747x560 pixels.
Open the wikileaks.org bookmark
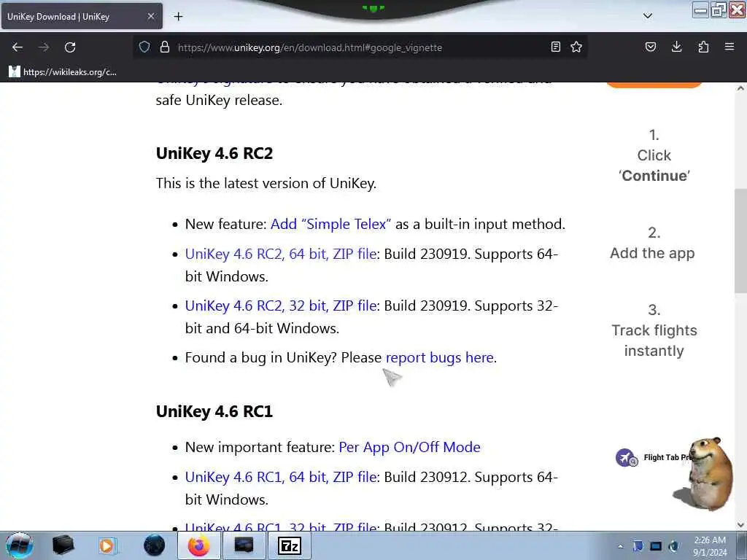(x=63, y=72)
